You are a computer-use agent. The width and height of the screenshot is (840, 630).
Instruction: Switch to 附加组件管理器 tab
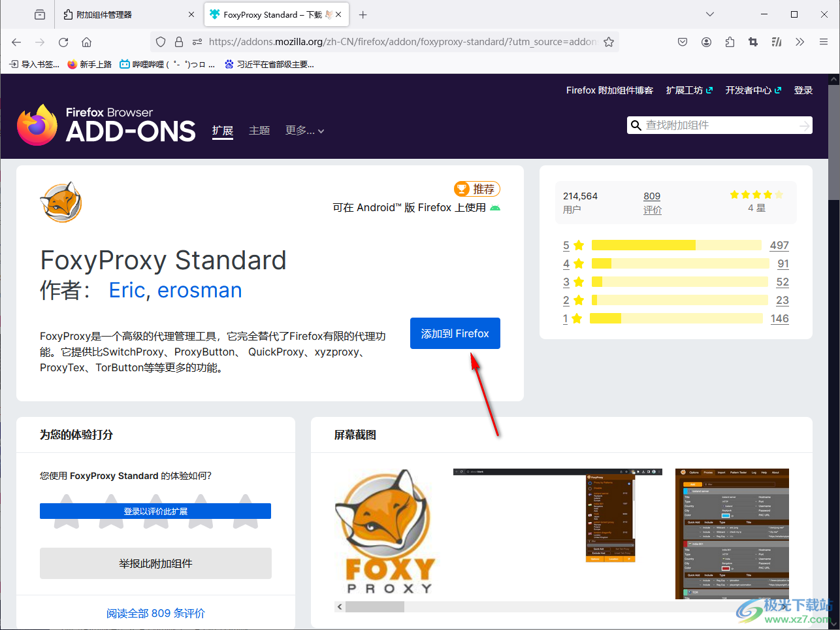(x=129, y=14)
